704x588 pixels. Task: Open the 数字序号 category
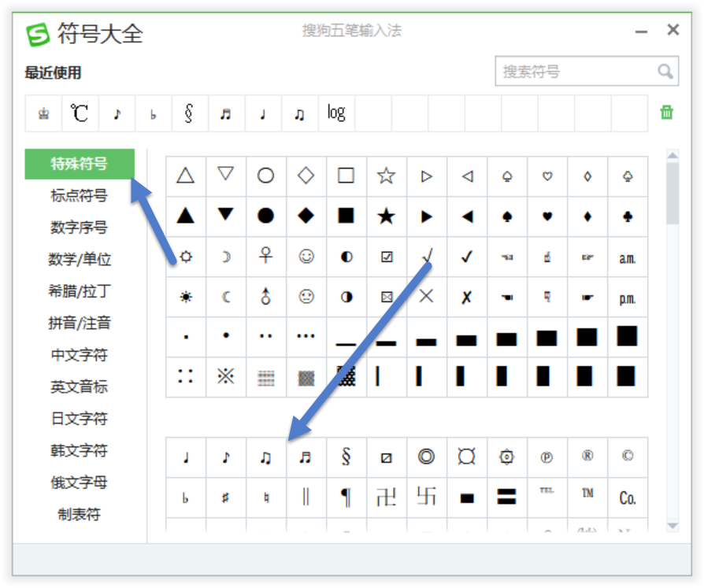[80, 227]
